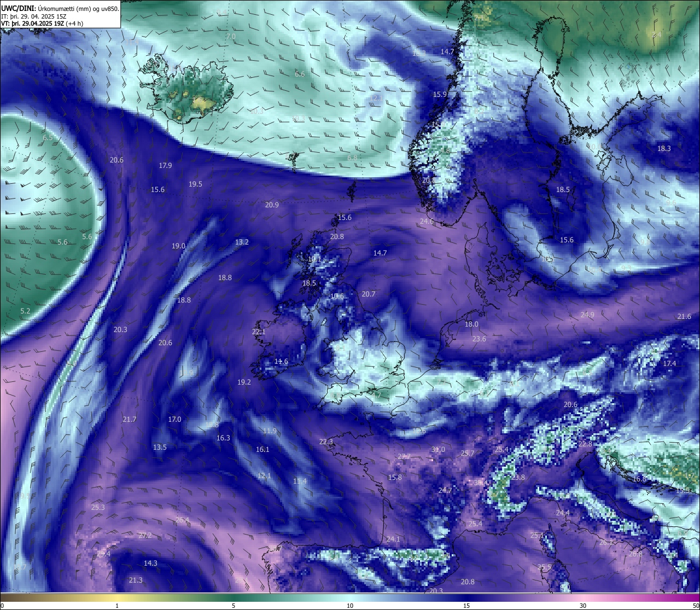Select the 5.2 value label
Screen dimensions: 700x610
point(25,311)
